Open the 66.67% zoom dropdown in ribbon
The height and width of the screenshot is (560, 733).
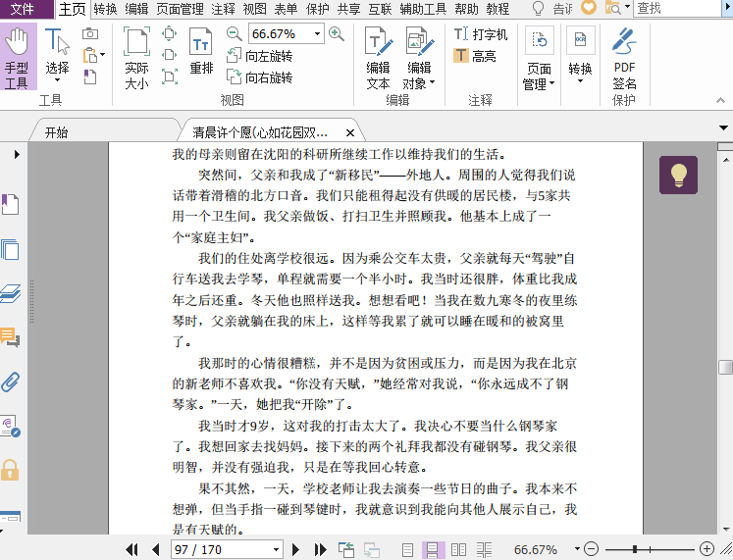pyautogui.click(x=317, y=33)
